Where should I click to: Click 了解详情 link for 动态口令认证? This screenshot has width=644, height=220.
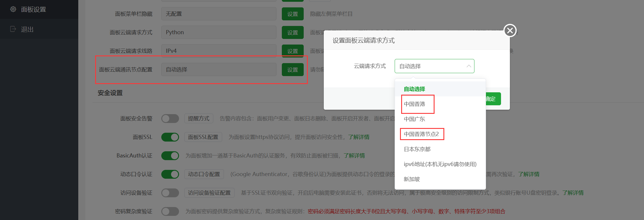tap(529, 174)
